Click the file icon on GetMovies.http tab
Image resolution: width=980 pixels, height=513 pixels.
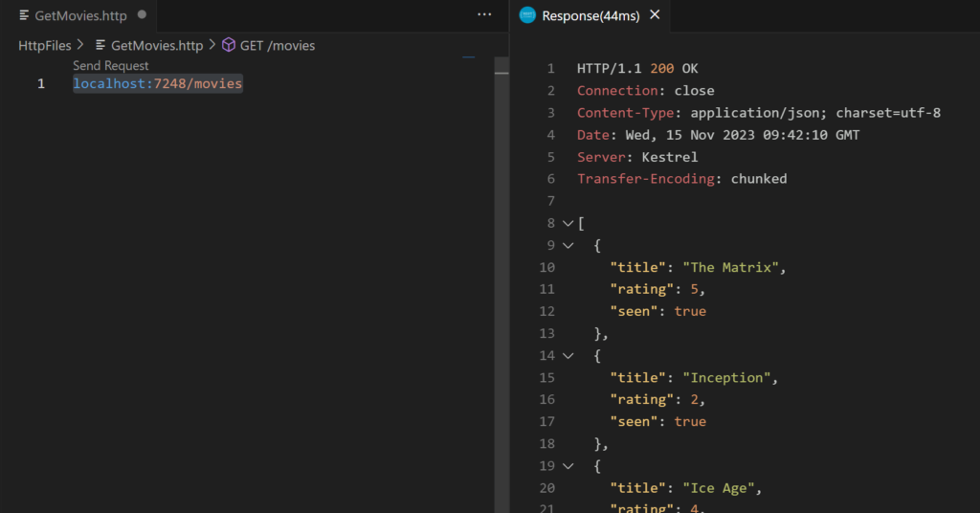[x=24, y=16]
